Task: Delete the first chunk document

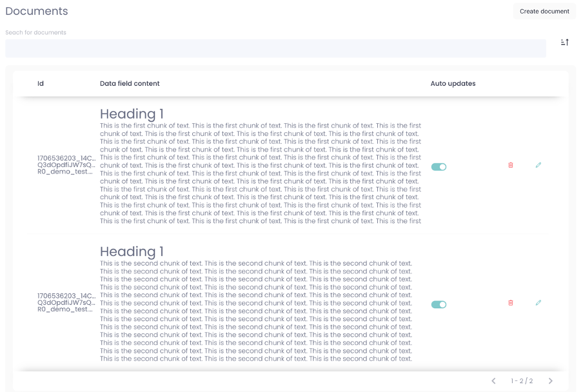Action: pyautogui.click(x=511, y=165)
